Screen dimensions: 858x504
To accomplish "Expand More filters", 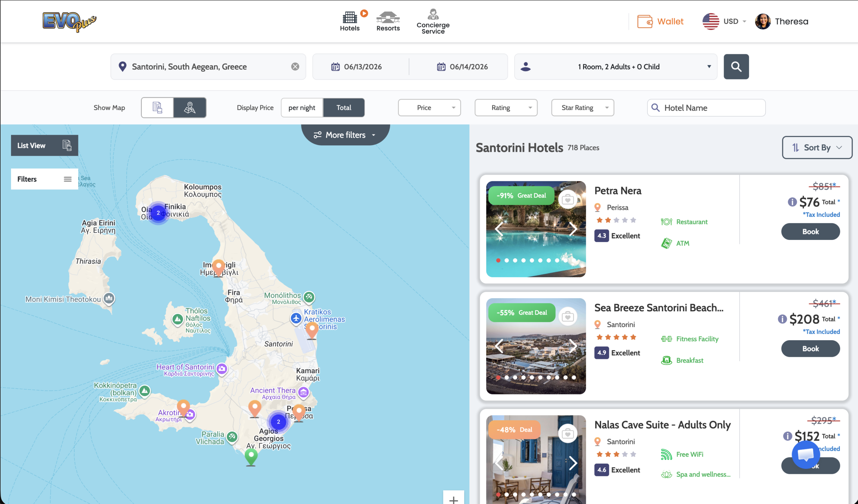I will click(345, 135).
